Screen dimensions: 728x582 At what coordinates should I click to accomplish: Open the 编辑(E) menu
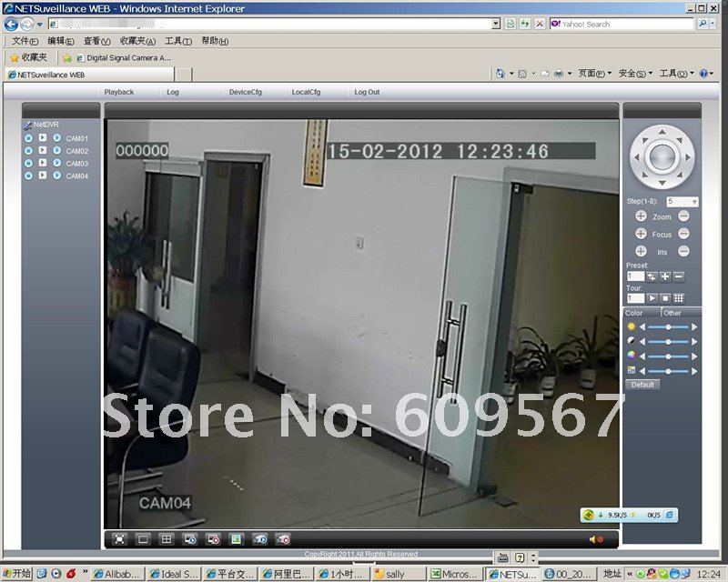tap(61, 41)
